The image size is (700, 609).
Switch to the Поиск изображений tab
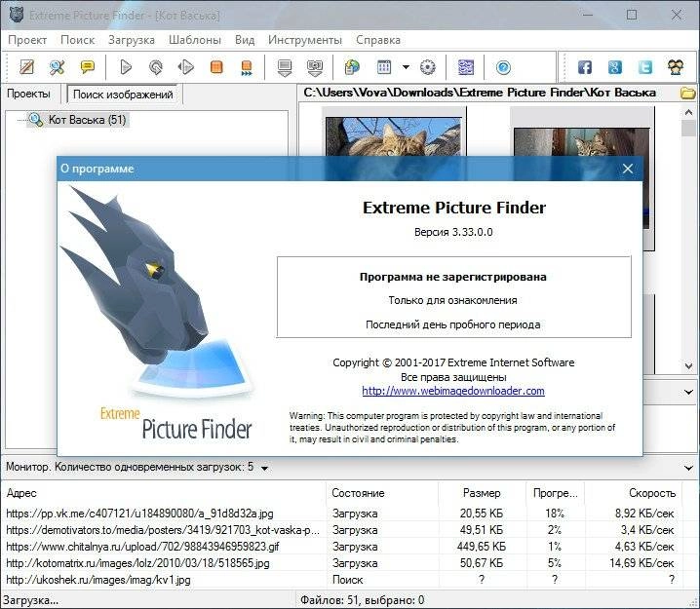tap(123, 95)
